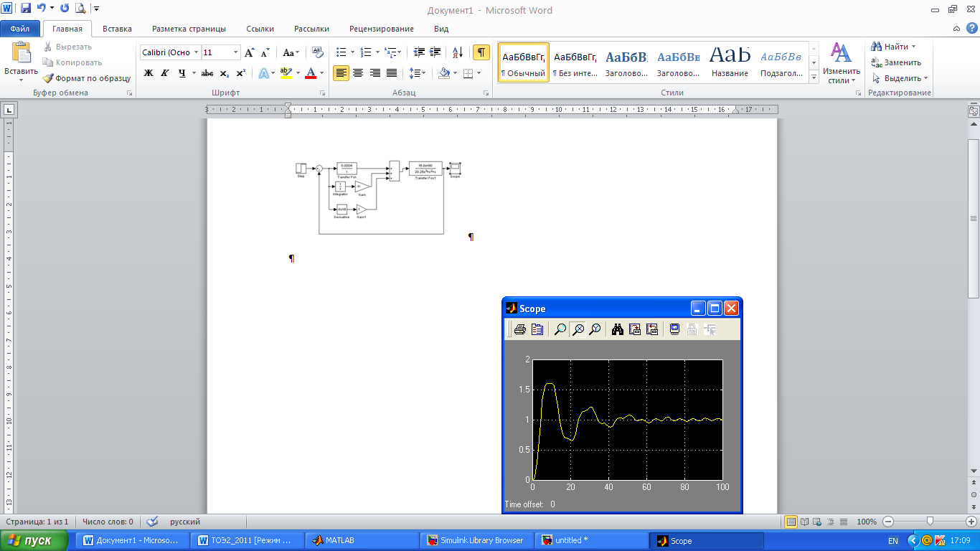Click the sort text icon
The image size is (980, 551).
pyautogui.click(x=458, y=52)
